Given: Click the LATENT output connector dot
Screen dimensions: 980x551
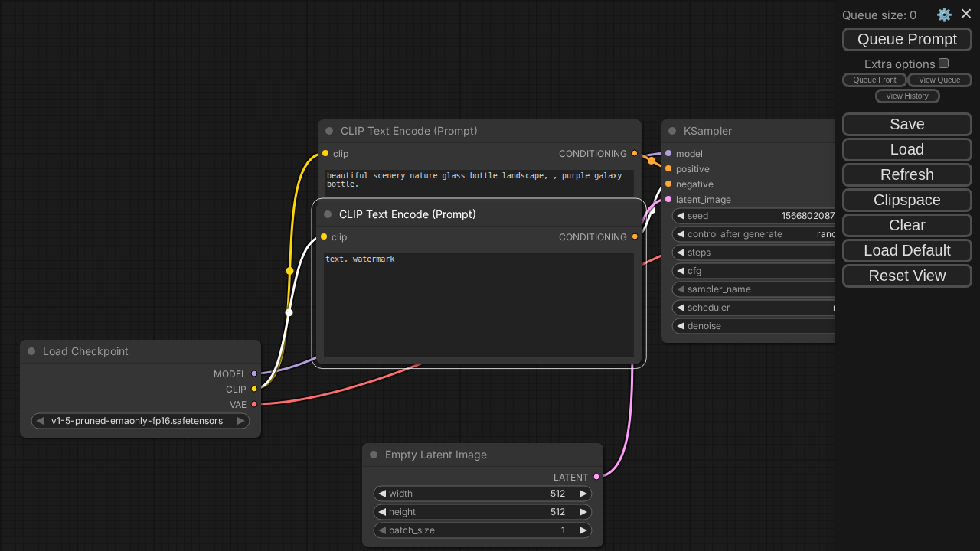Looking at the screenshot, I should pos(596,477).
